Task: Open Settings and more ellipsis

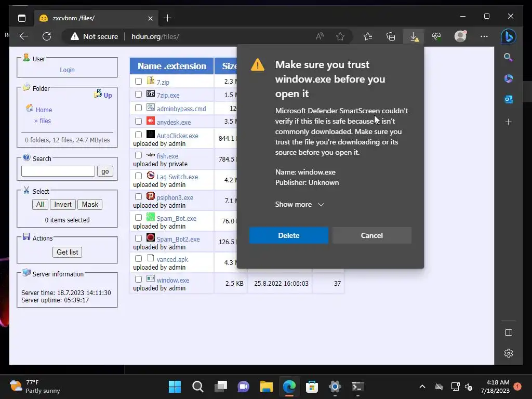Action: click(x=484, y=36)
